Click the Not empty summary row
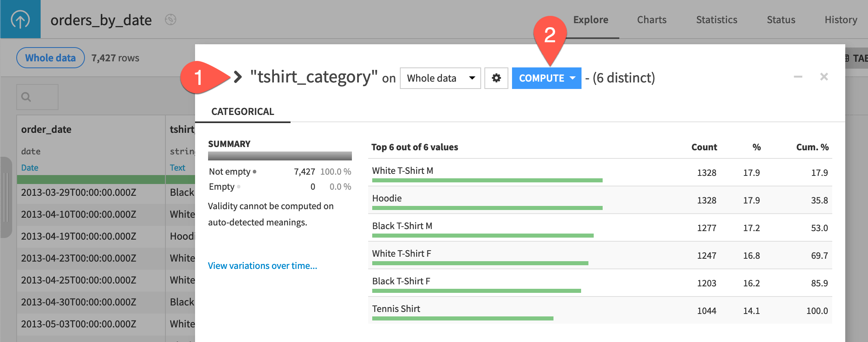868x342 pixels. [x=280, y=172]
